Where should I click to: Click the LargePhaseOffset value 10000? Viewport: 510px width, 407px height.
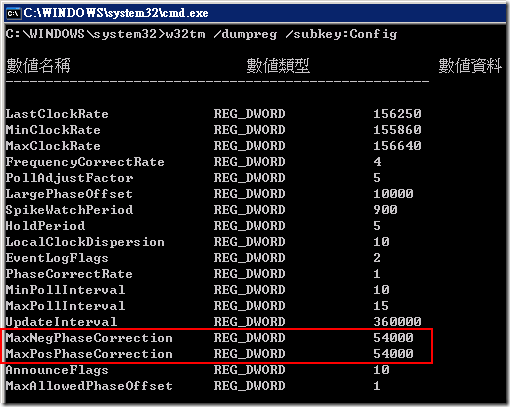[393, 194]
